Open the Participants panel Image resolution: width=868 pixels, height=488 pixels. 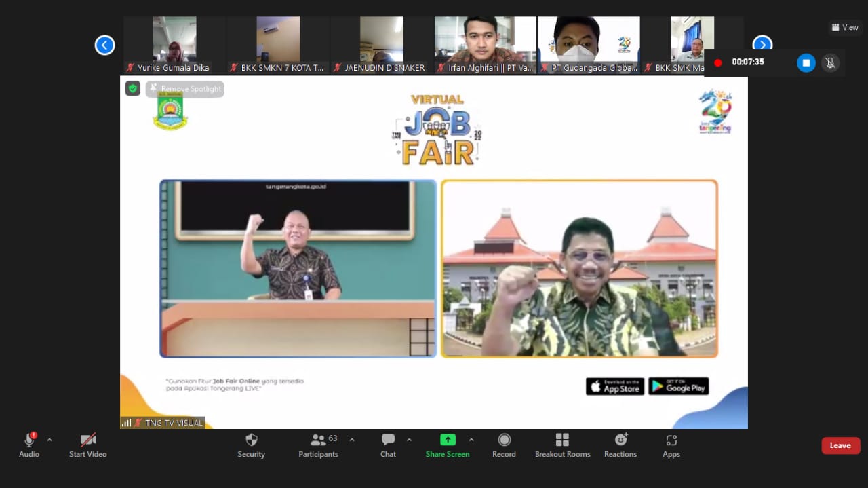click(318, 445)
